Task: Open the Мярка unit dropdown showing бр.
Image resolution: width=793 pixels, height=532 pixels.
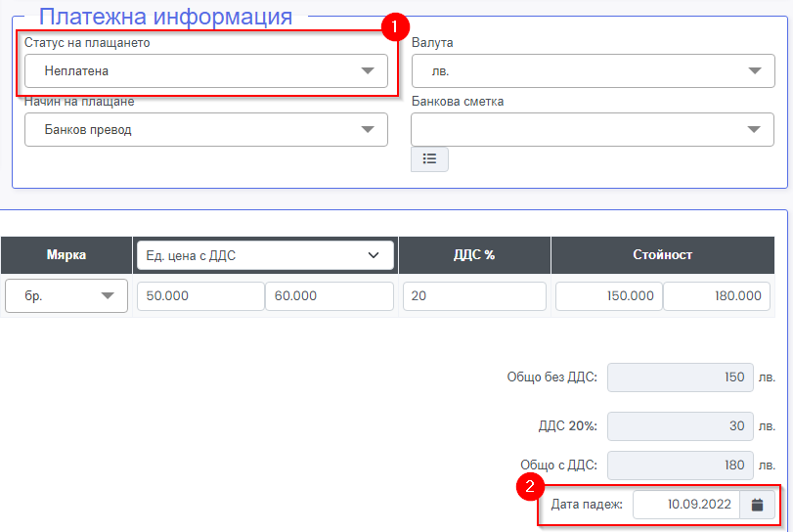Action: 66,296
